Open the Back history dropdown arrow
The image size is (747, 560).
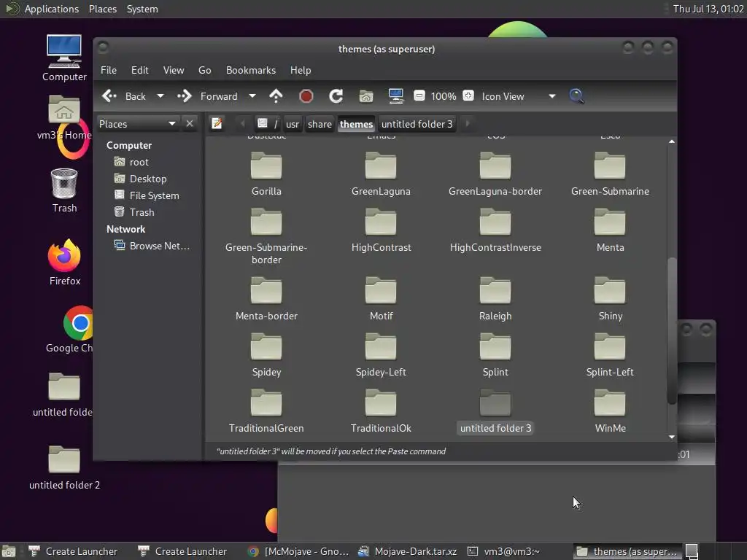click(x=160, y=96)
